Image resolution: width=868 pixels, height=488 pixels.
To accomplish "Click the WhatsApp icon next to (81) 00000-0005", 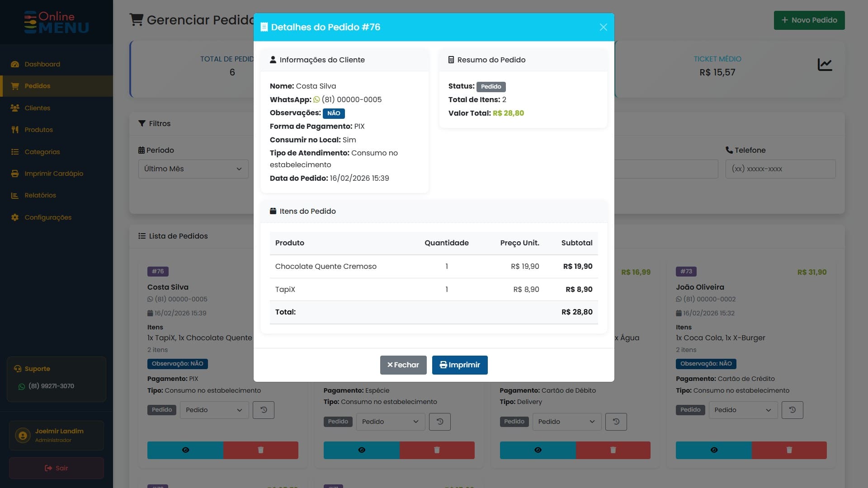I will (x=317, y=100).
